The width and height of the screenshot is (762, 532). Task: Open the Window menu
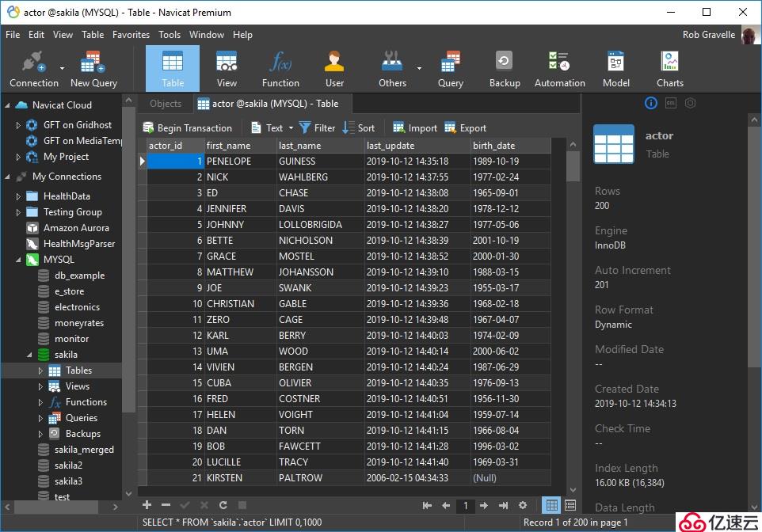pos(207,35)
